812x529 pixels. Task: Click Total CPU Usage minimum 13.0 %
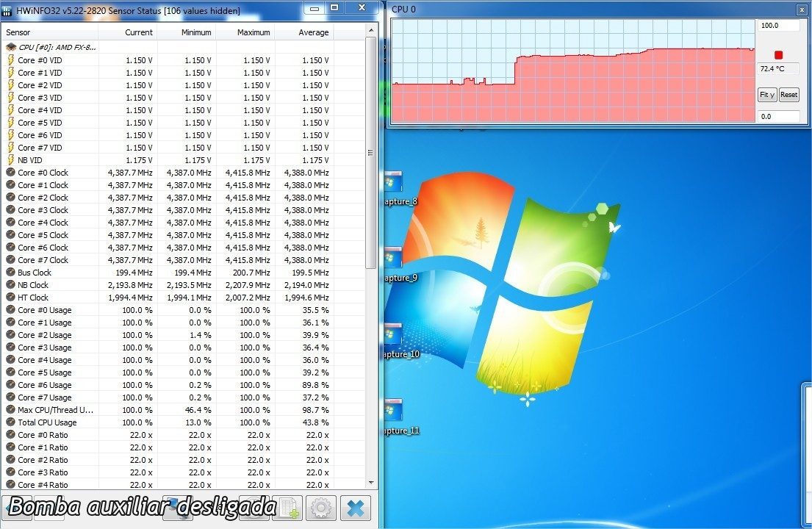tap(198, 422)
